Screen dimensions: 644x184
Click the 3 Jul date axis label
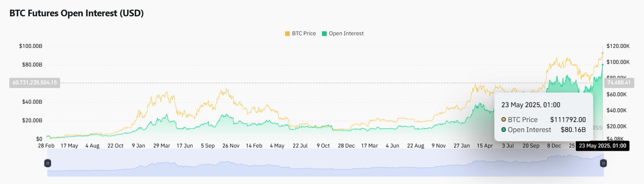(508, 146)
